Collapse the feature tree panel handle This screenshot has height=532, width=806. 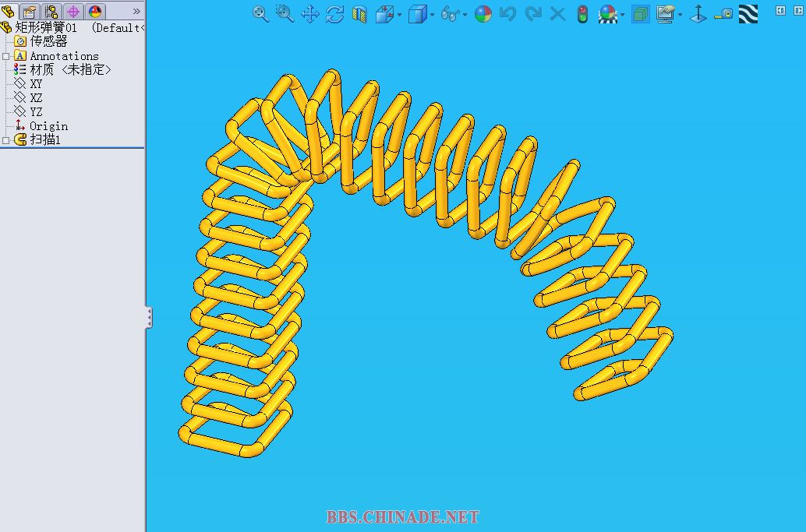point(149,318)
